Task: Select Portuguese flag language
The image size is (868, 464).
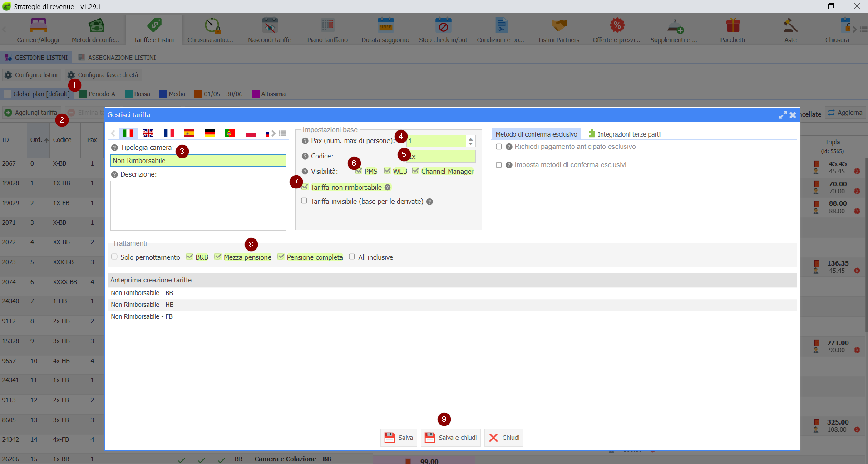Action: (x=230, y=133)
